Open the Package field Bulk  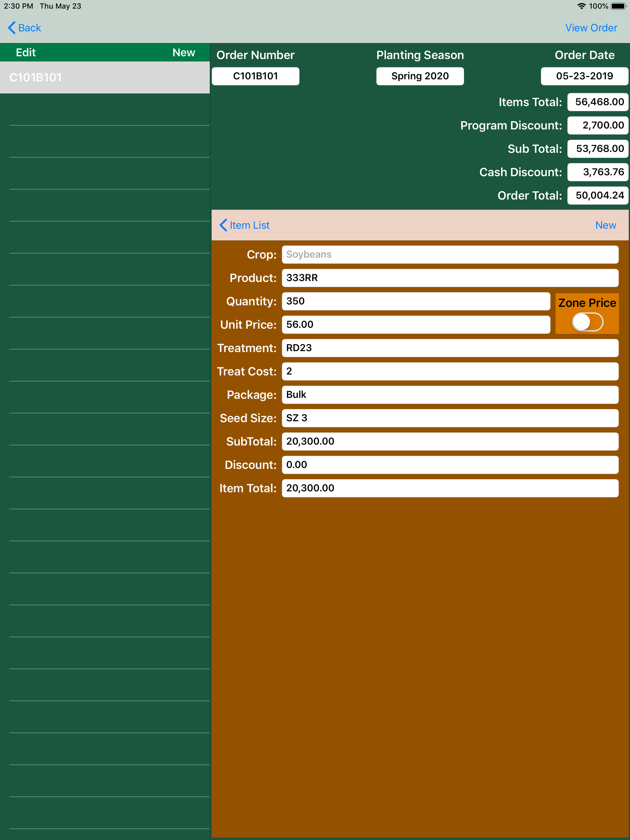point(450,395)
